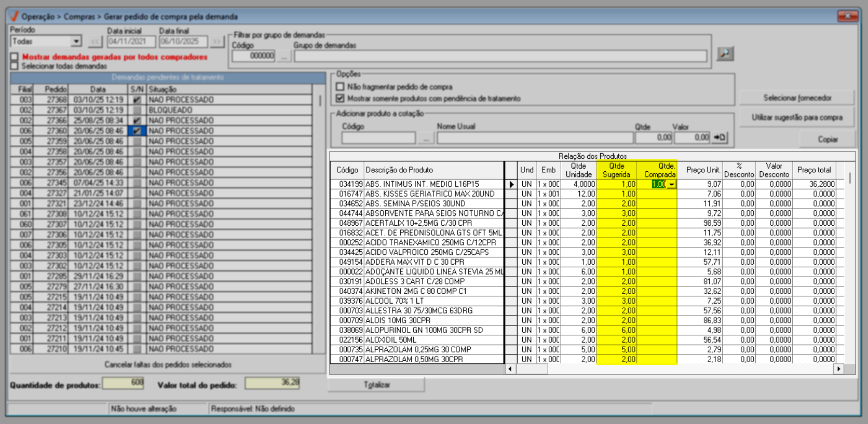The height and width of the screenshot is (424, 868).
Task: Click the search magnifier icon button
Action: (x=725, y=53)
